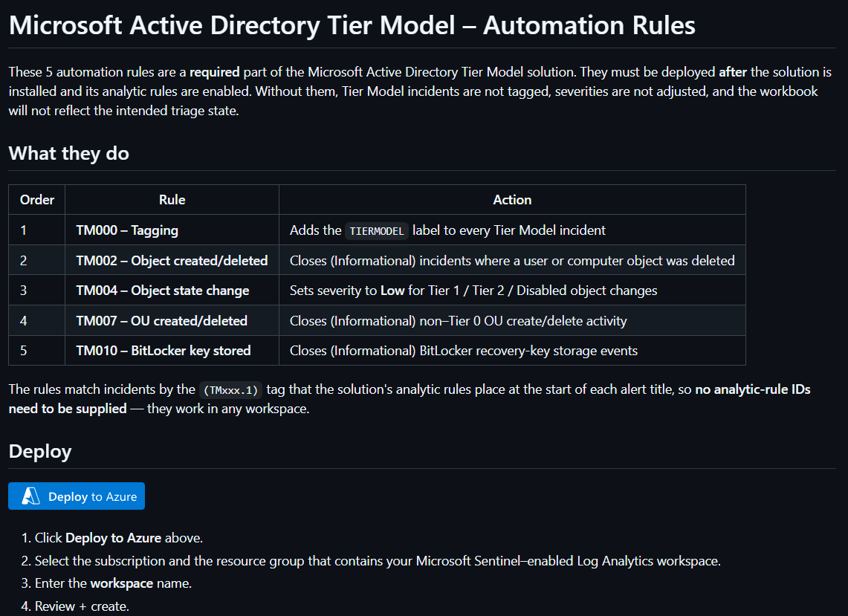The image size is (848, 616).
Task: Click order number 4 cell
Action: (x=36, y=321)
